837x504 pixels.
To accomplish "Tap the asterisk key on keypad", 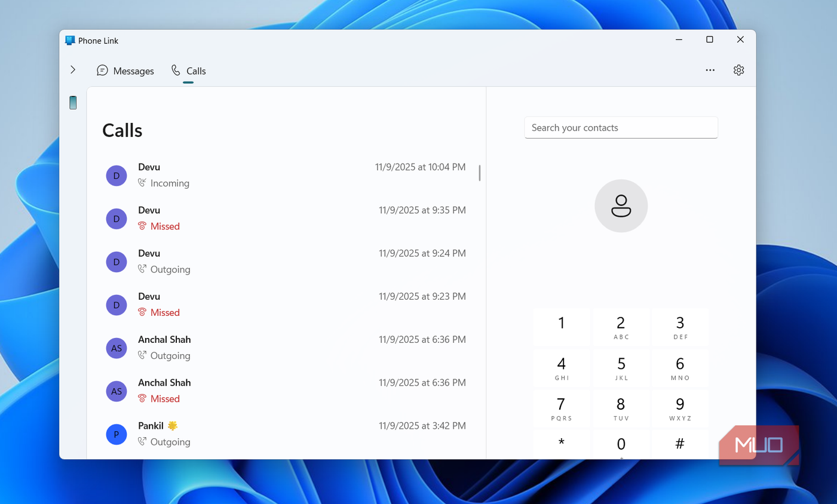I will click(x=561, y=444).
